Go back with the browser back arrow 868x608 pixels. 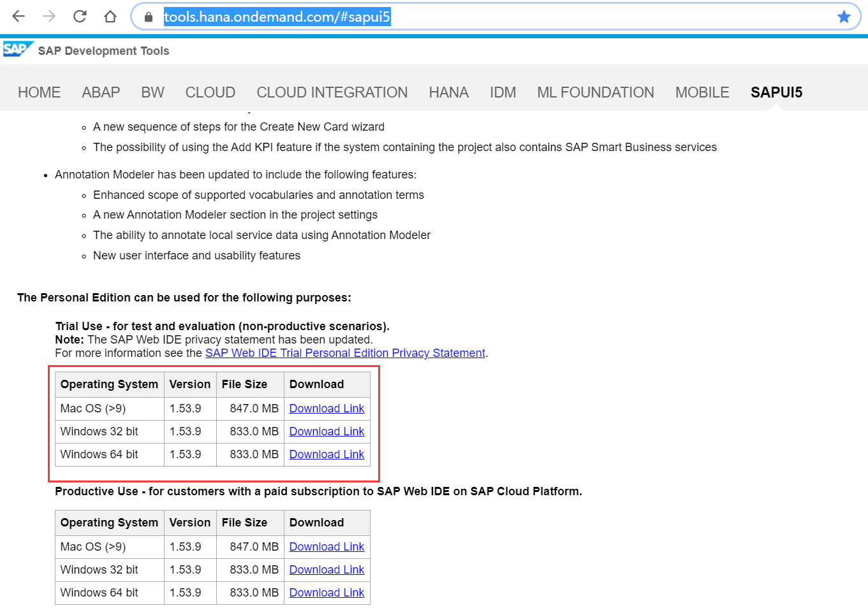[x=18, y=17]
